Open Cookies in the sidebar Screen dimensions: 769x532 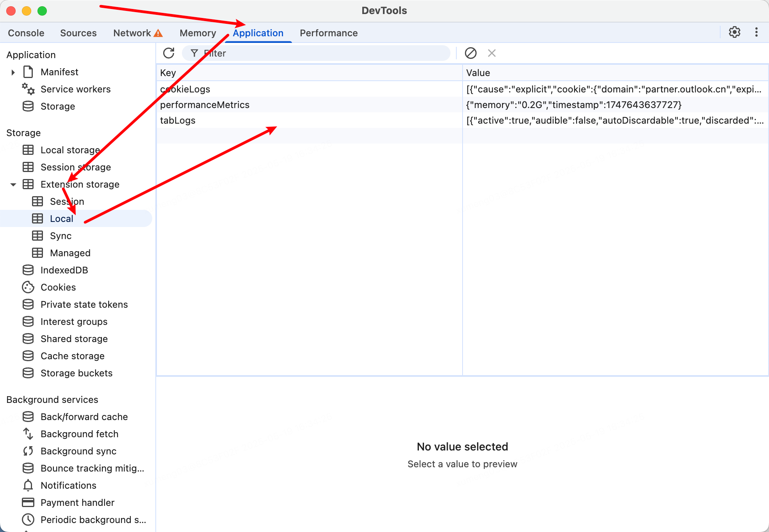tap(58, 287)
